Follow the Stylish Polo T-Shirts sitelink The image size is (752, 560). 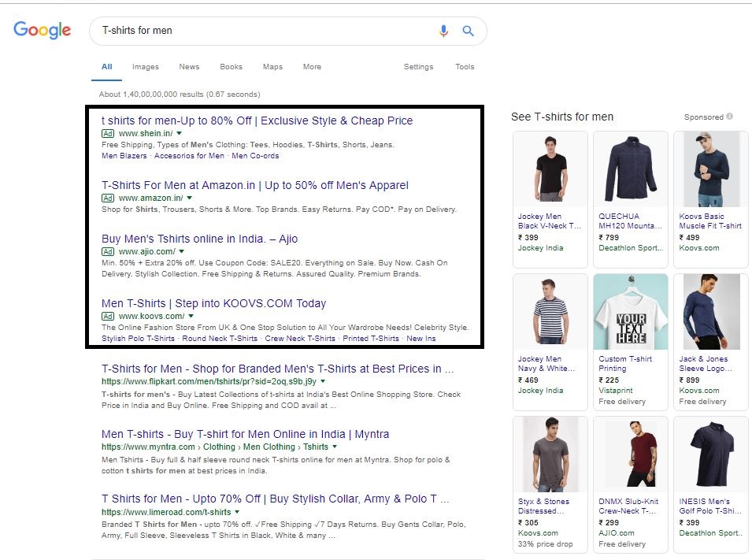point(138,339)
